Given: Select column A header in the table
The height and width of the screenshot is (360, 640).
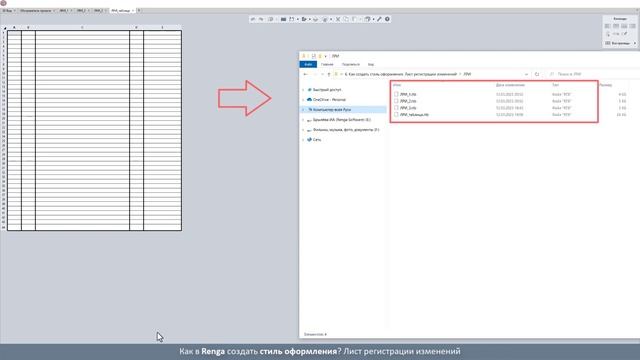Looking at the screenshot, I should pyautogui.click(x=14, y=28).
